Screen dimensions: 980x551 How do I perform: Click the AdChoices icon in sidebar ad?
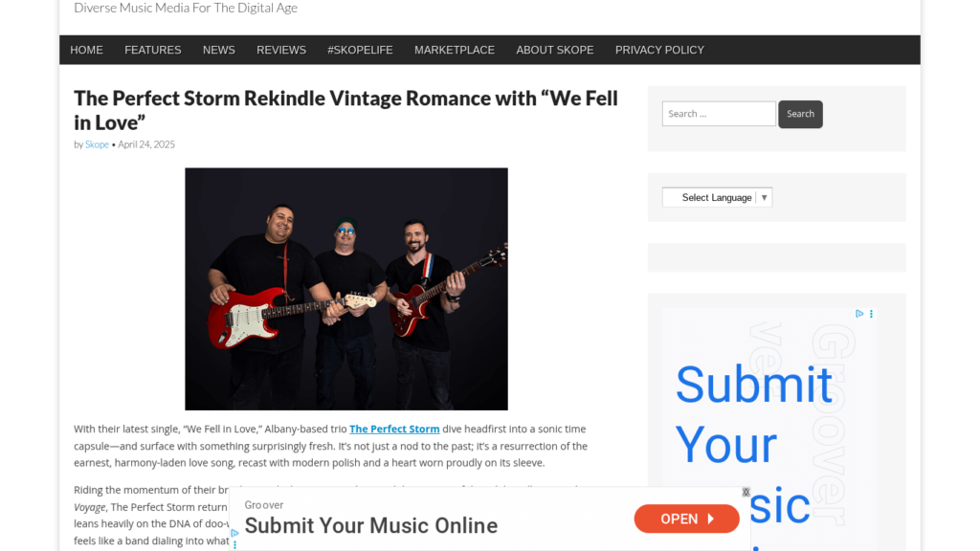[859, 314]
